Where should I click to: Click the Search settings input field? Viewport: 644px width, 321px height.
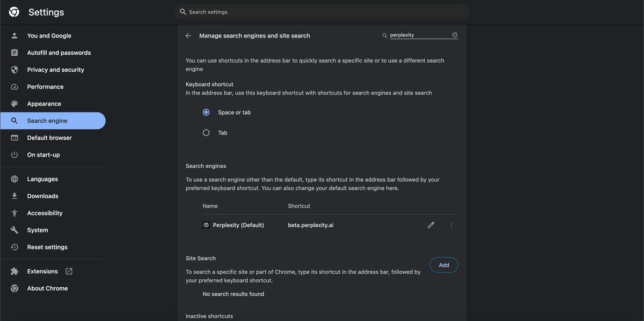click(322, 12)
